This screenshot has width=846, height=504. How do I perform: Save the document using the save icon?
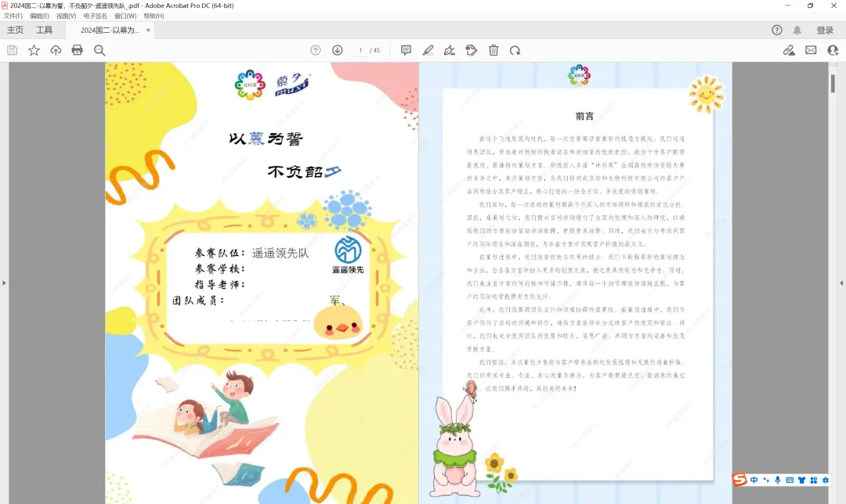coord(12,49)
